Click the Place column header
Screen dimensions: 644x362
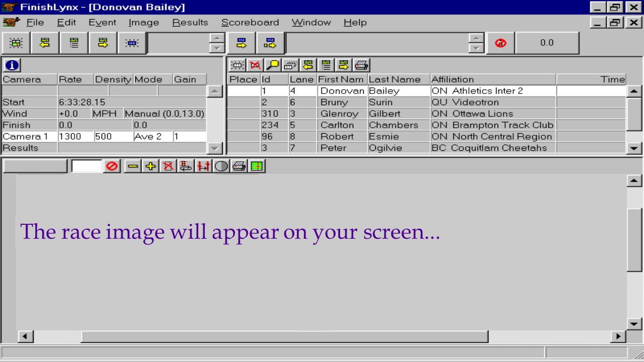coord(244,79)
